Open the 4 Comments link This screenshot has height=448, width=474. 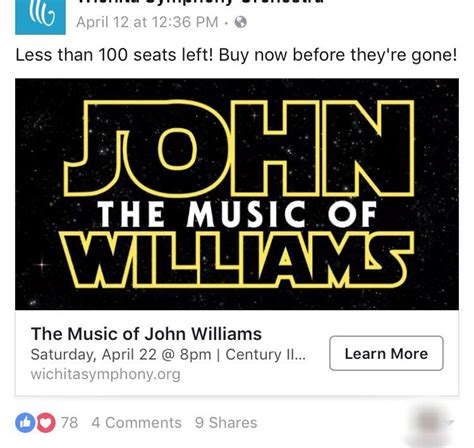coord(136,423)
